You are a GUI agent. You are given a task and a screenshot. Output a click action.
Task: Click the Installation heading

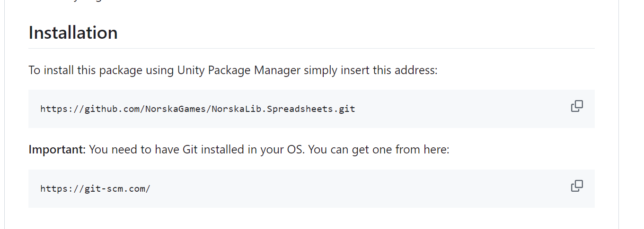73,33
